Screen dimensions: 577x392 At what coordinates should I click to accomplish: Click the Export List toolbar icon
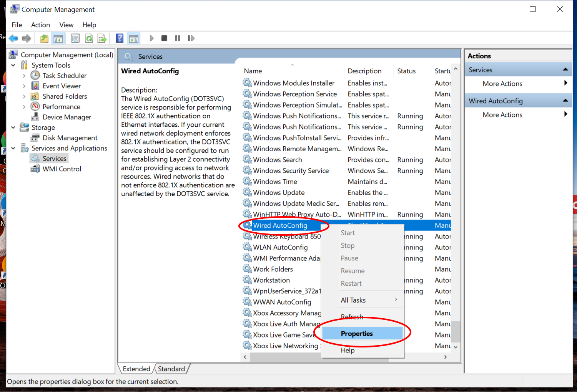[x=102, y=38]
